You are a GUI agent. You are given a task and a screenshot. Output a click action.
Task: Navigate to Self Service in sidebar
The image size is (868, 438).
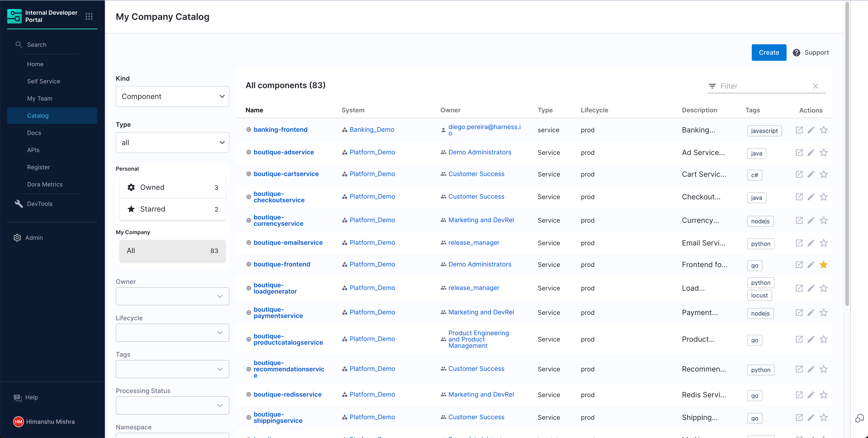(x=43, y=81)
